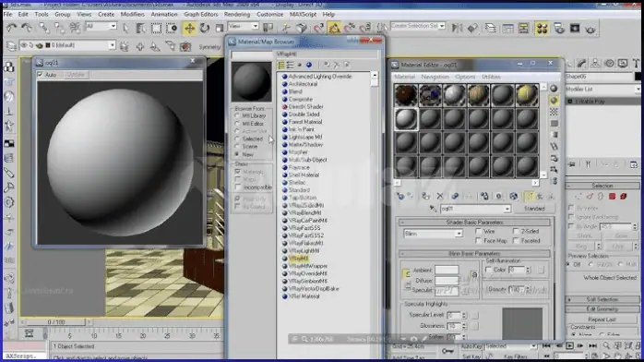Open Material Editor from main toolbar
644x362 pixels.
tap(543, 28)
